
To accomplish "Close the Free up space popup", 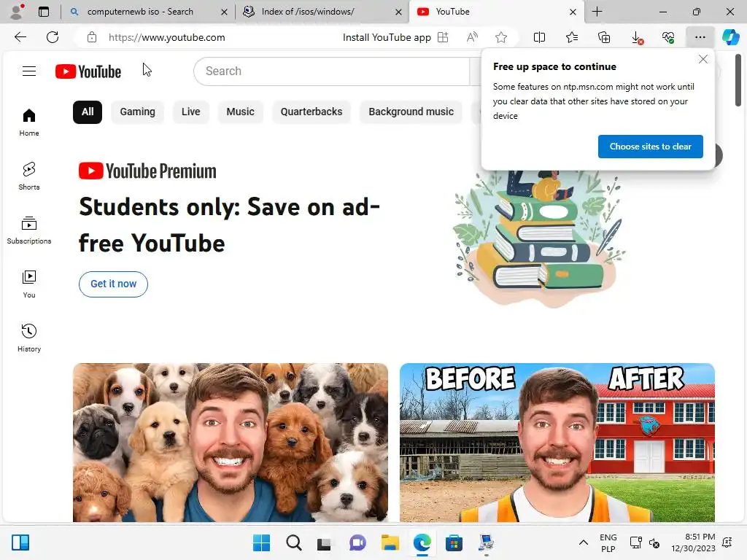I will (703, 59).
